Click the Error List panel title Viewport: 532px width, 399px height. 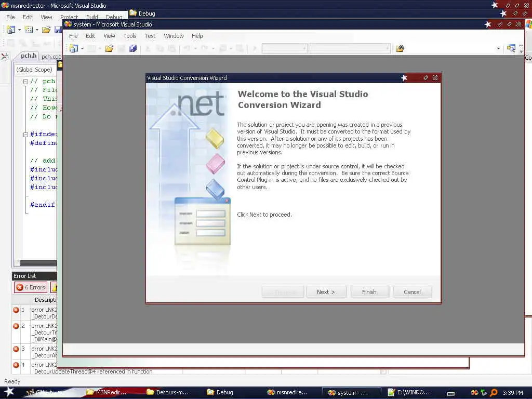click(25, 276)
